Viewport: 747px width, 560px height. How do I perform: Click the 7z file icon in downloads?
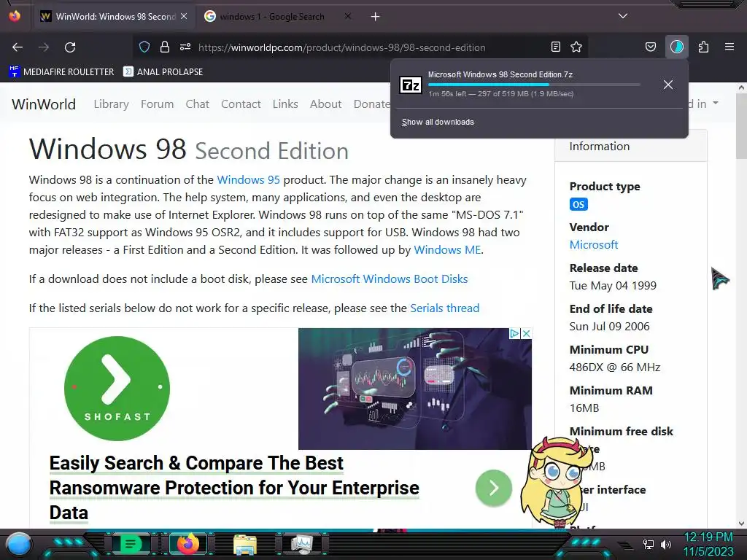[x=411, y=85]
